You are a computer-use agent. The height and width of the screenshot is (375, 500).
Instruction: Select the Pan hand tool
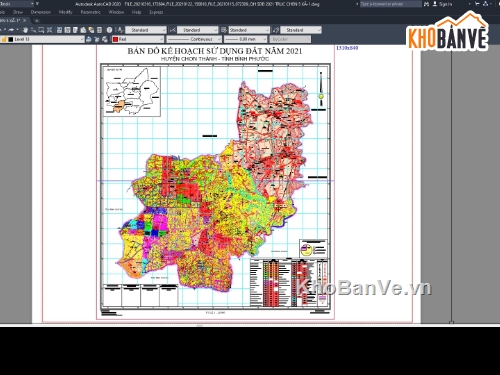[x=25, y=30]
